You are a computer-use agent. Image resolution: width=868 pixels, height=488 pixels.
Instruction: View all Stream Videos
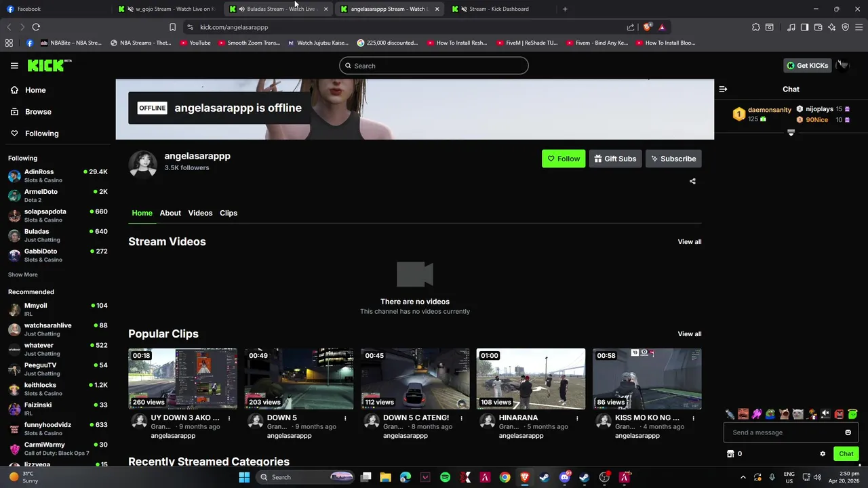(x=690, y=241)
